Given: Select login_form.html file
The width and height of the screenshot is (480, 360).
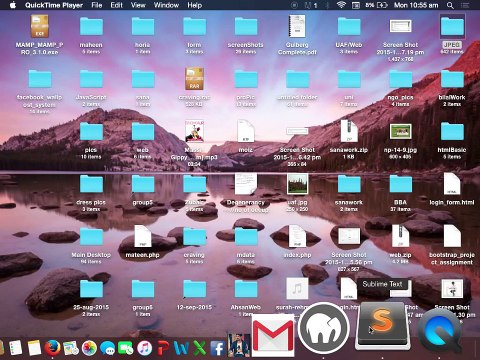Looking at the screenshot, I should 452,184.
